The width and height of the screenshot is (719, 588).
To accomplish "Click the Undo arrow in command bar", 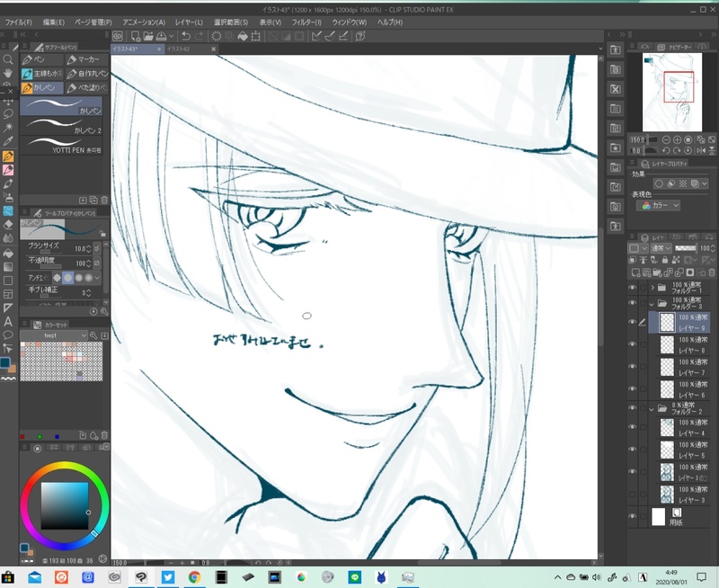I will 186,36.
